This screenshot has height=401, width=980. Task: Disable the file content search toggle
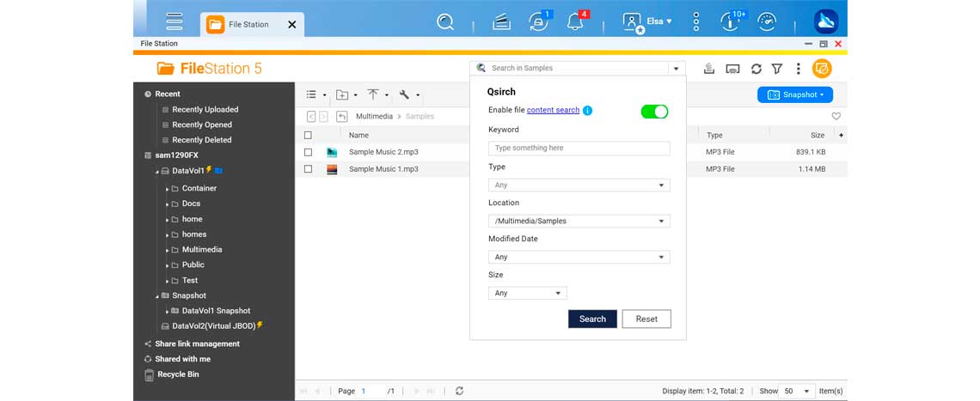654,112
